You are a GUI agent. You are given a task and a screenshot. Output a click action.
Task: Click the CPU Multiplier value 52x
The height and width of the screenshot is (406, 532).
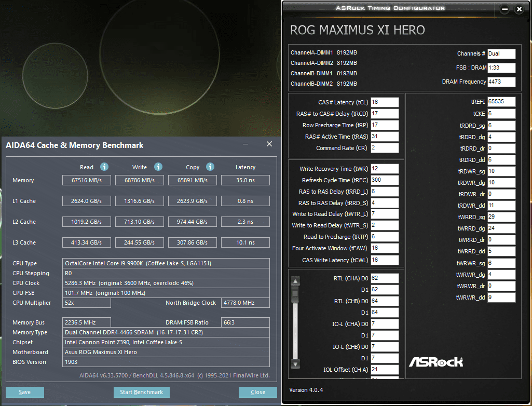point(87,303)
